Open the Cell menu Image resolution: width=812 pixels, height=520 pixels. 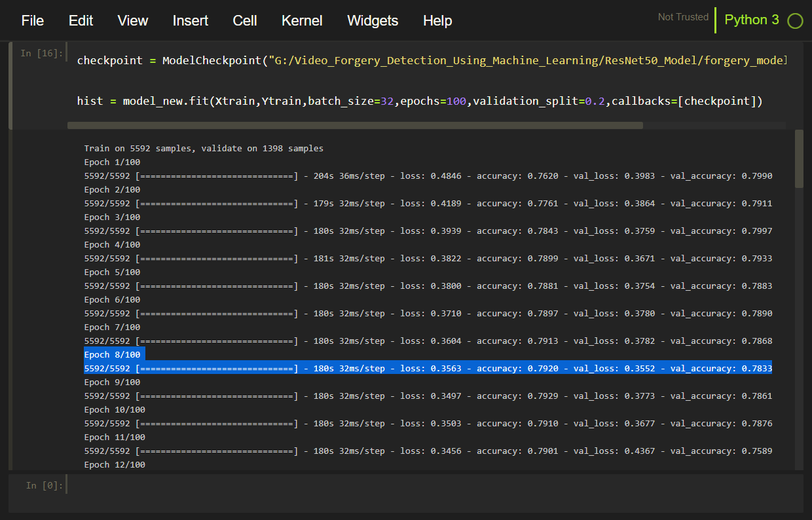click(x=245, y=21)
